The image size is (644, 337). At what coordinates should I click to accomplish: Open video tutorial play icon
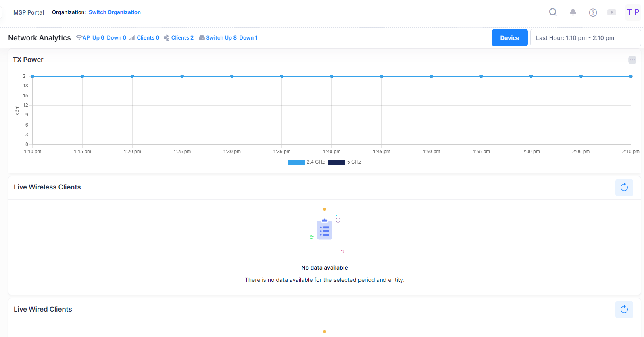click(612, 12)
